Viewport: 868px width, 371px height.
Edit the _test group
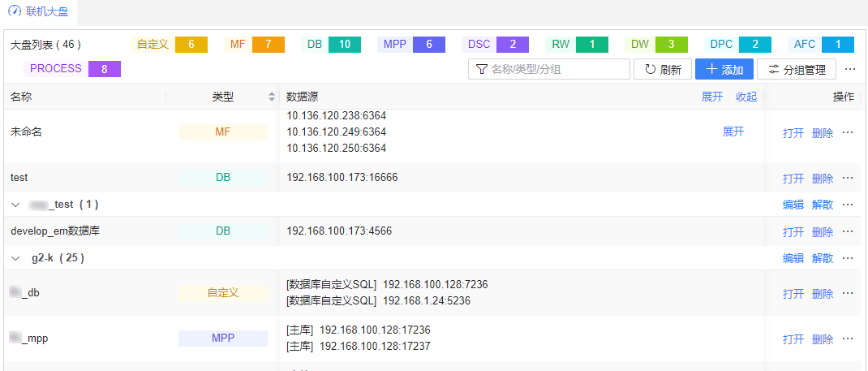pos(793,205)
